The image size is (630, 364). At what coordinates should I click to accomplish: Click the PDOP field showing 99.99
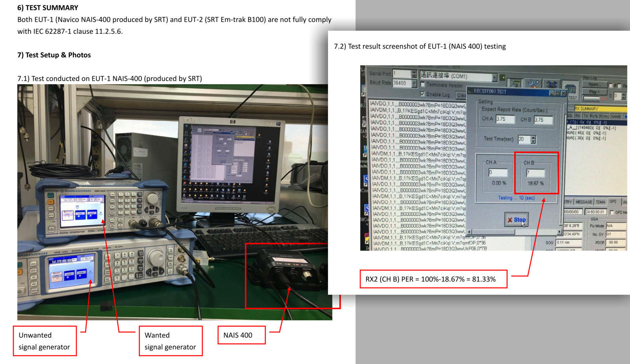coord(616,242)
